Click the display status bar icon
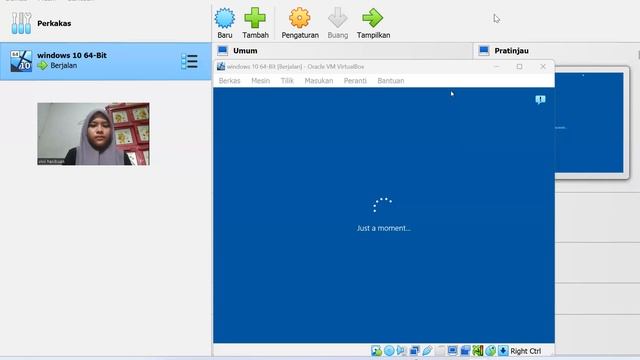 coord(452,351)
